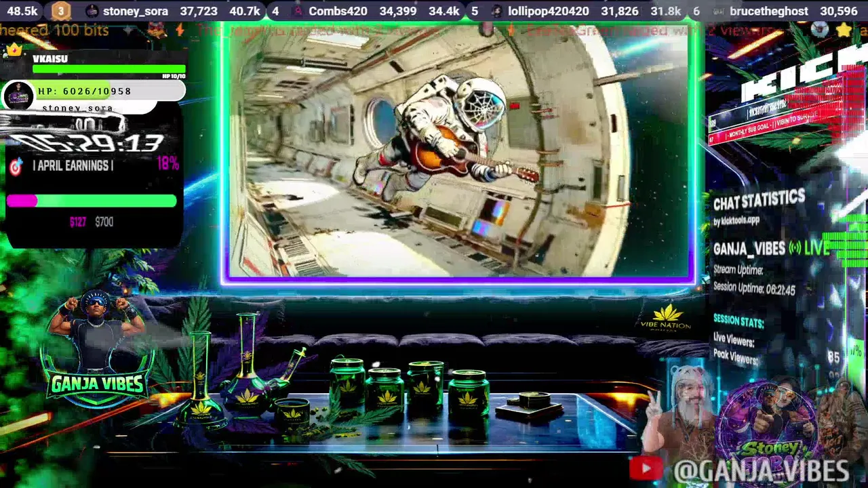The width and height of the screenshot is (868, 488).
Task: Select the brucetheghost leaderboard name
Action: [769, 11]
